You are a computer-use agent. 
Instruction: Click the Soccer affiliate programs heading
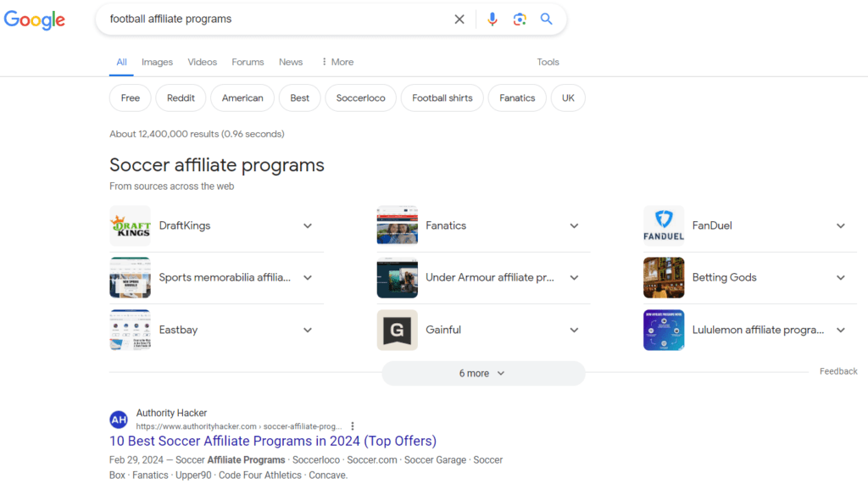(217, 165)
